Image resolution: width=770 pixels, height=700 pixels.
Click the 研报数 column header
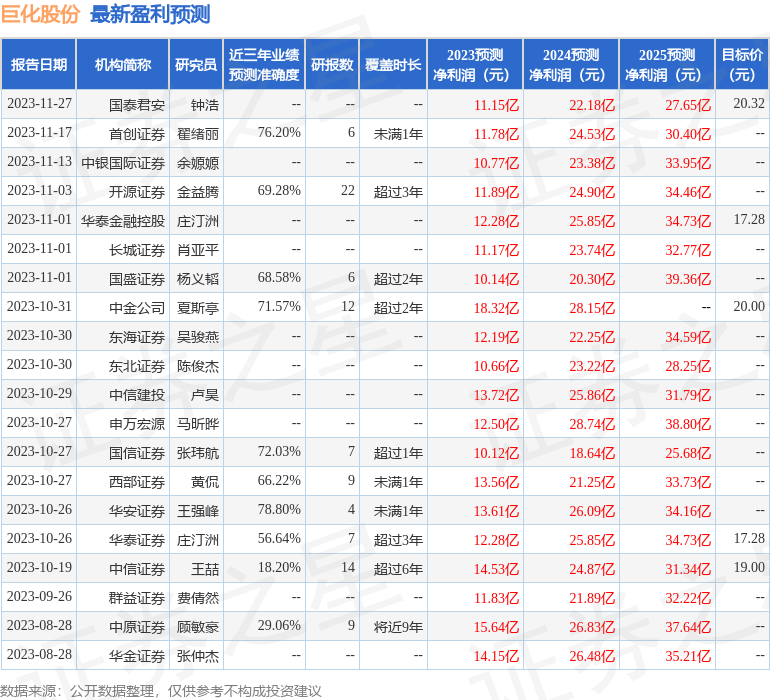coord(332,64)
